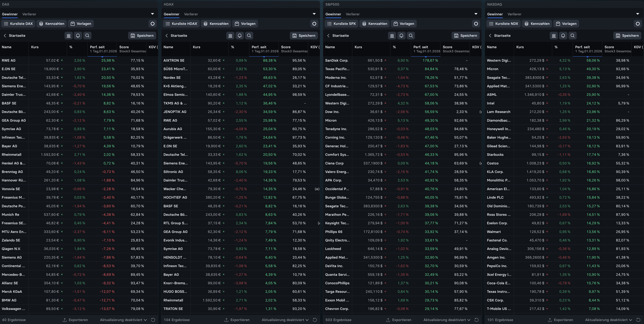Open search magnifier in NASDAQ panel
The width and height of the screenshot is (644, 324).
click(572, 35)
